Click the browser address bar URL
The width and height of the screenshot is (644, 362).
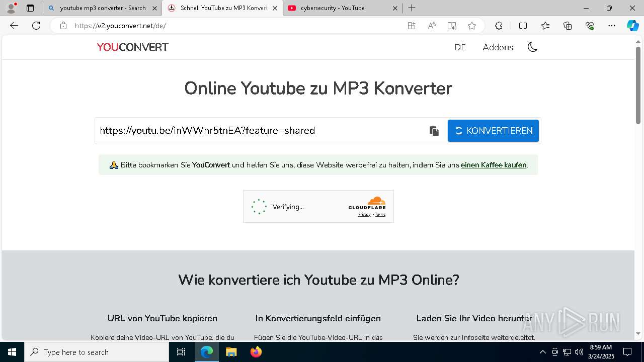[x=120, y=26]
